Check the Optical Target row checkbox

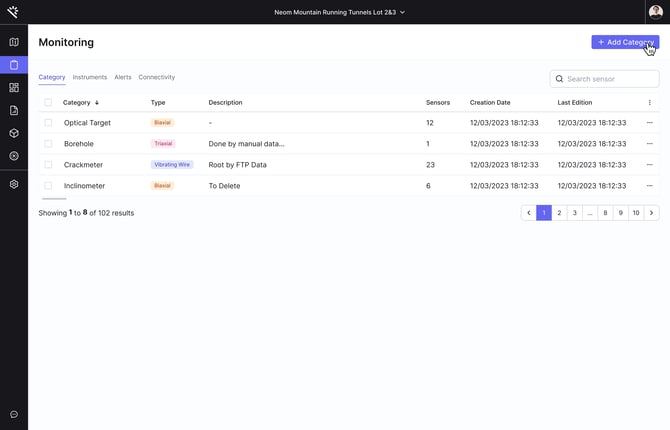[x=48, y=123]
